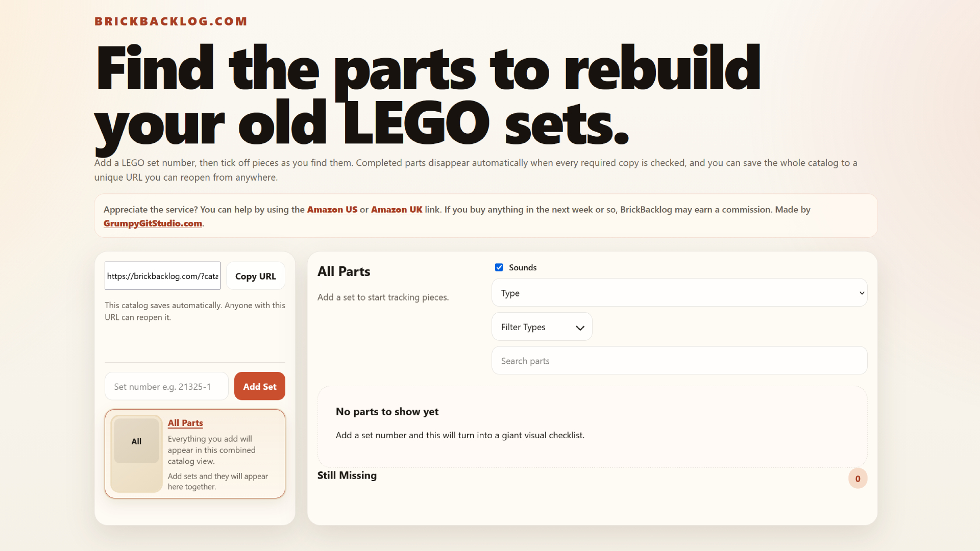Click the Copy URL button
This screenshot has height=551, width=980.
255,275
